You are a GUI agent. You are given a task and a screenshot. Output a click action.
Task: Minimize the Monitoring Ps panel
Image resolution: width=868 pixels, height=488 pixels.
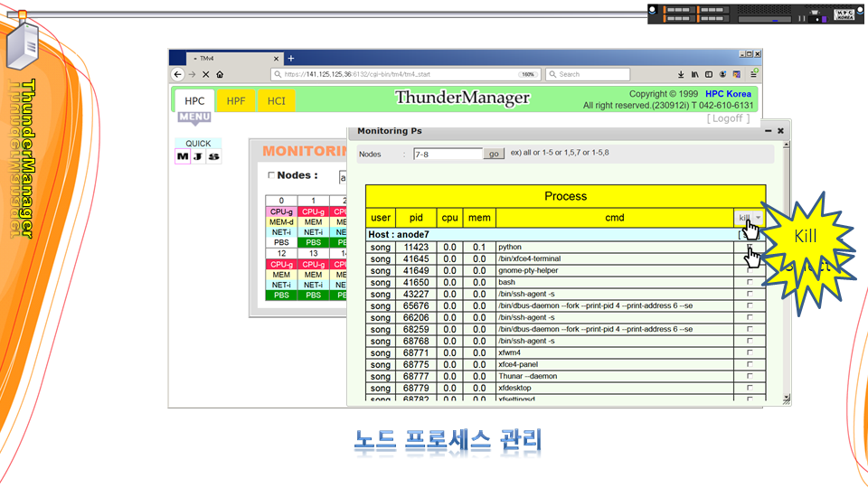768,131
